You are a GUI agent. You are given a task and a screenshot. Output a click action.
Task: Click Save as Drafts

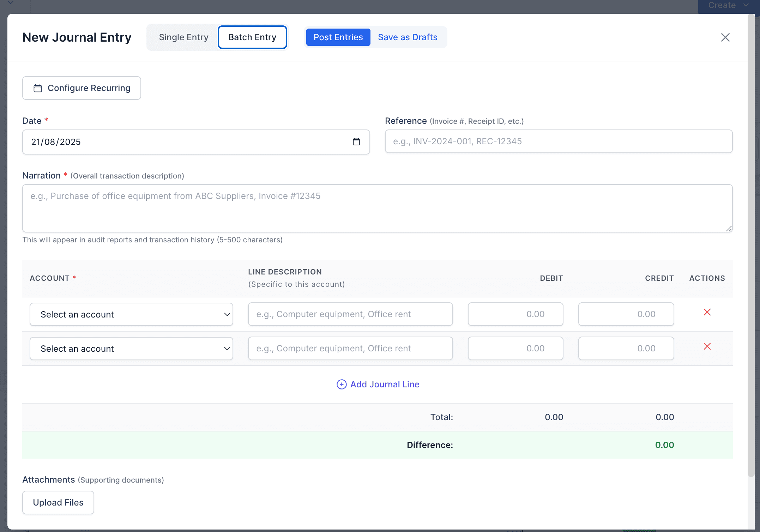pyautogui.click(x=408, y=37)
